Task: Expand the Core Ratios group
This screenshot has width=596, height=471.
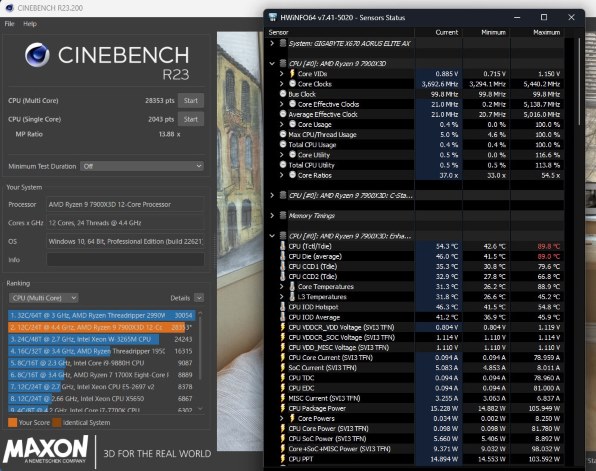Action: pos(282,175)
